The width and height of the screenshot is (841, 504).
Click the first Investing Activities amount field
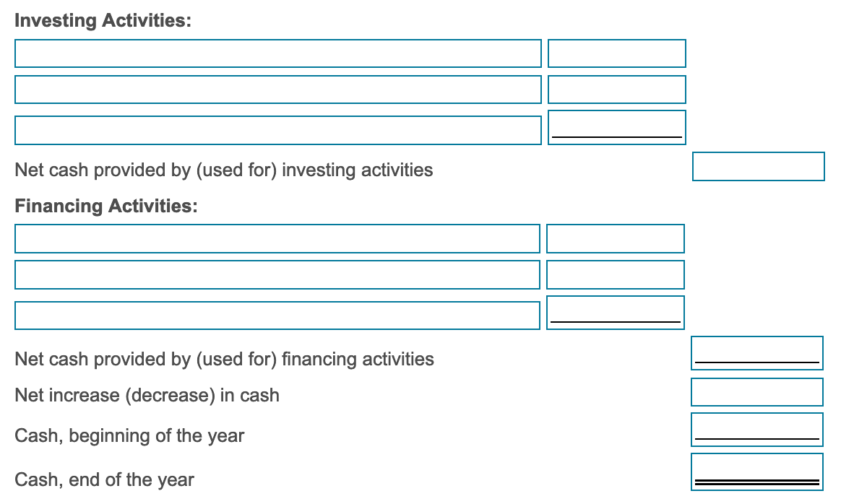coord(616,53)
